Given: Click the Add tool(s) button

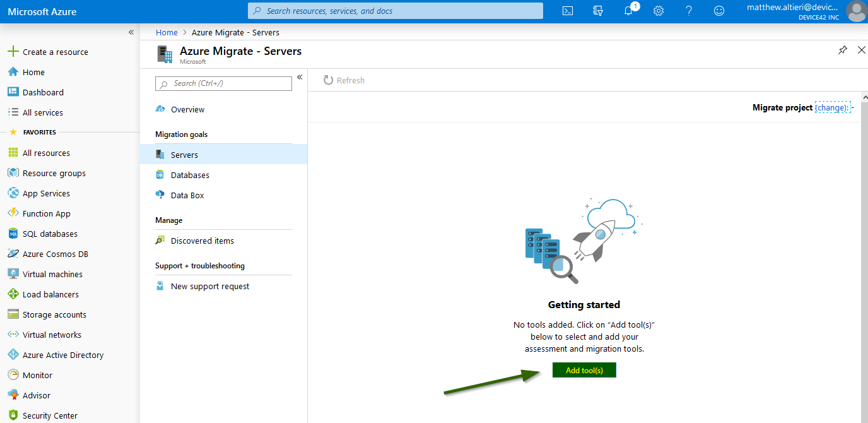Looking at the screenshot, I should click(584, 369).
